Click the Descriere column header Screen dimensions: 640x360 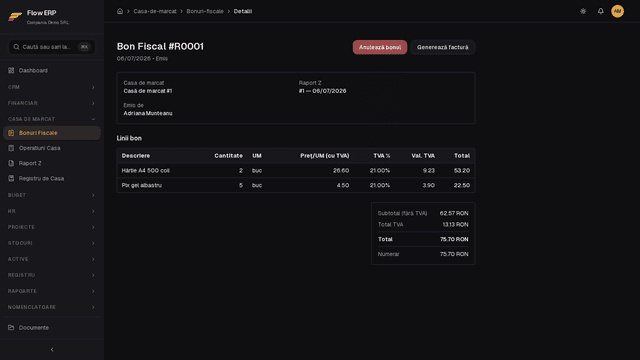136,156
